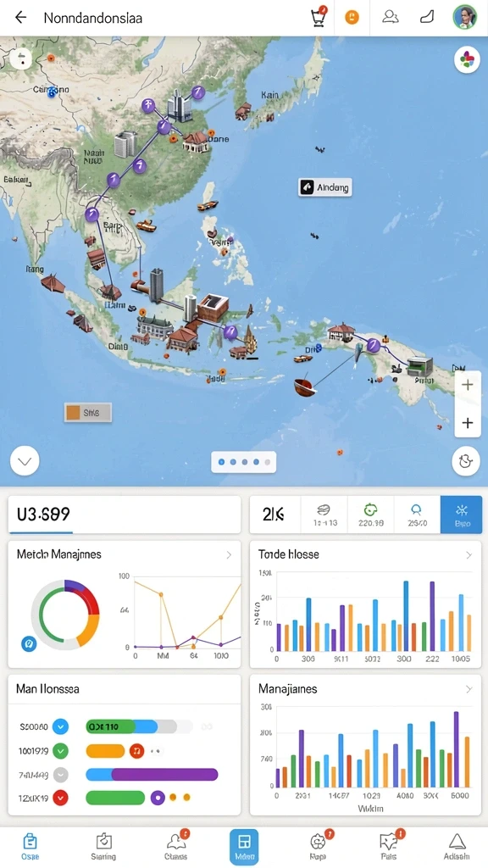Select the last grey dot in pager
Image resolution: width=488 pixels, height=868 pixels.
(x=267, y=462)
